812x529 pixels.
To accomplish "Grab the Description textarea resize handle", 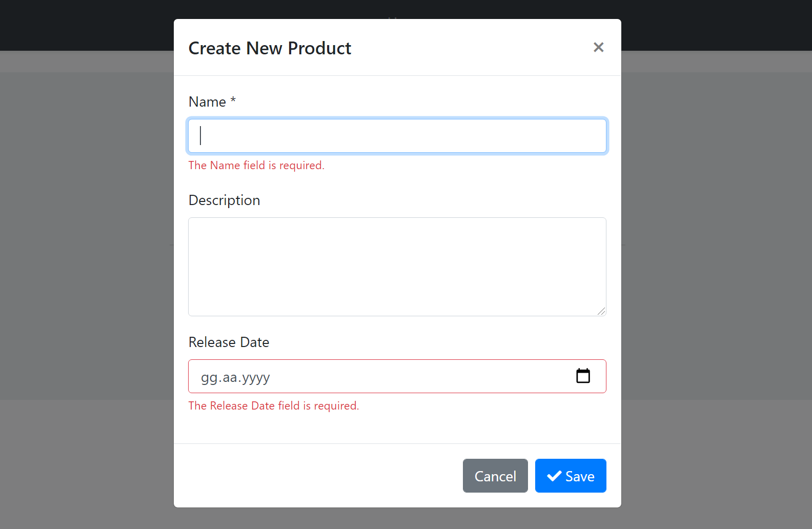I will 601,311.
